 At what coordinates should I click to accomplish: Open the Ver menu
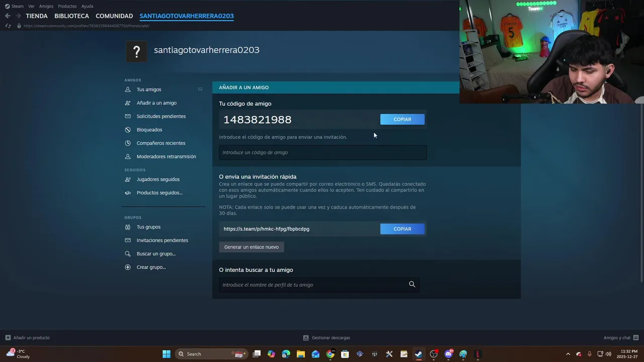pos(31,6)
